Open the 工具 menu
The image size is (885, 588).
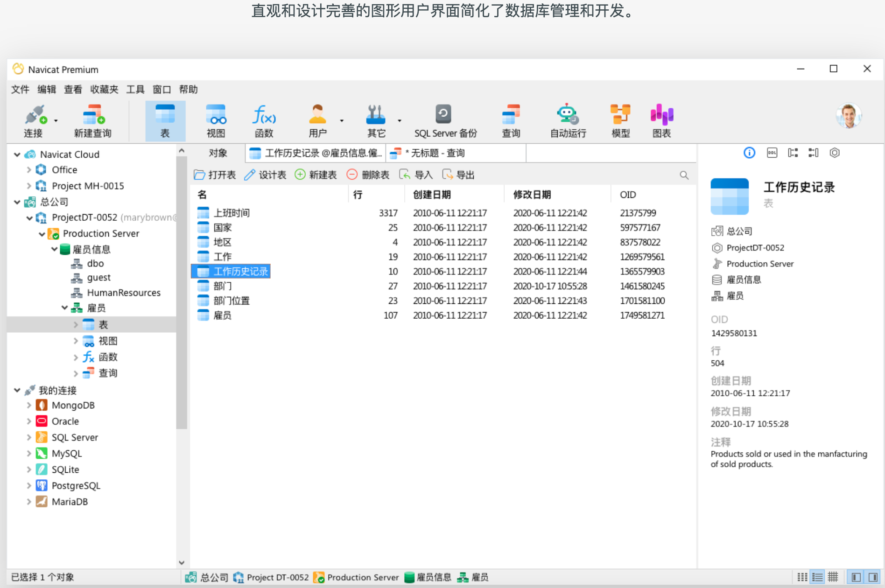135,89
